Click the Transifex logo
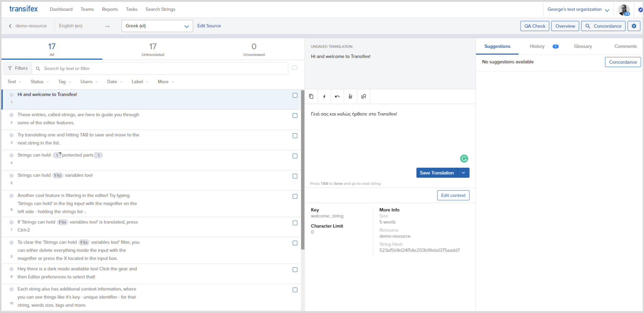Viewport: 644px width, 313px height. pyautogui.click(x=24, y=9)
